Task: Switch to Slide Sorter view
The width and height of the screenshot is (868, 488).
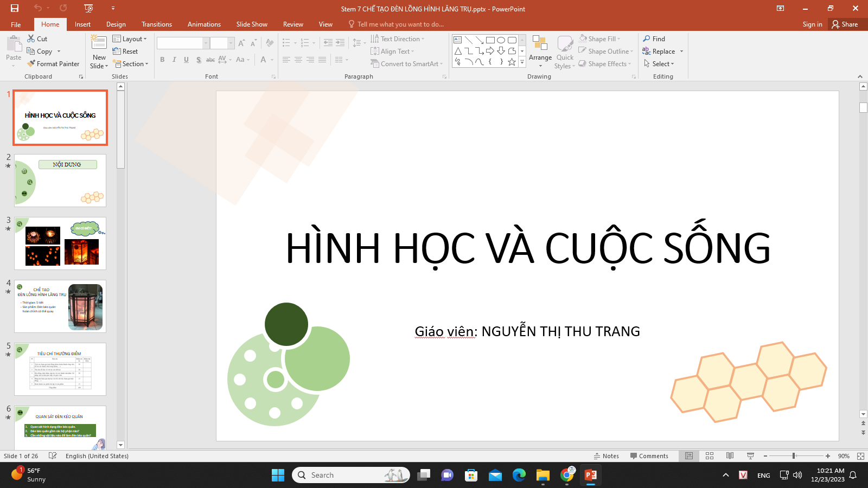Action: [710, 456]
